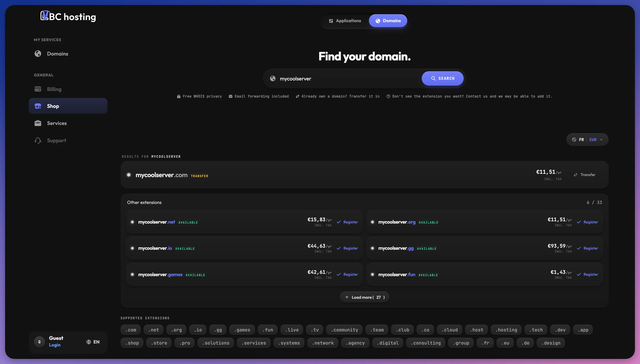
Task: Open the FR EUR currency dropdown
Action: pyautogui.click(x=587, y=140)
